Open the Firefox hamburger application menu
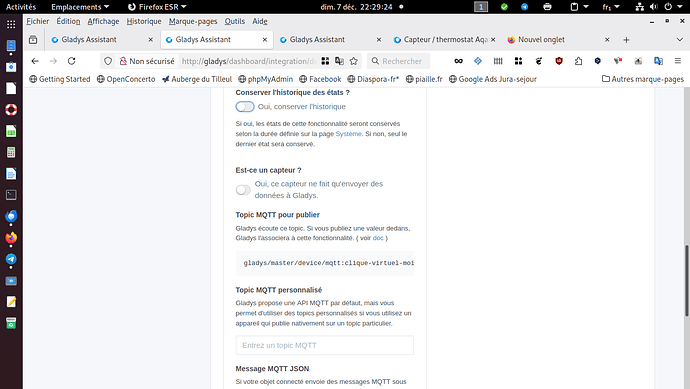 [678, 61]
